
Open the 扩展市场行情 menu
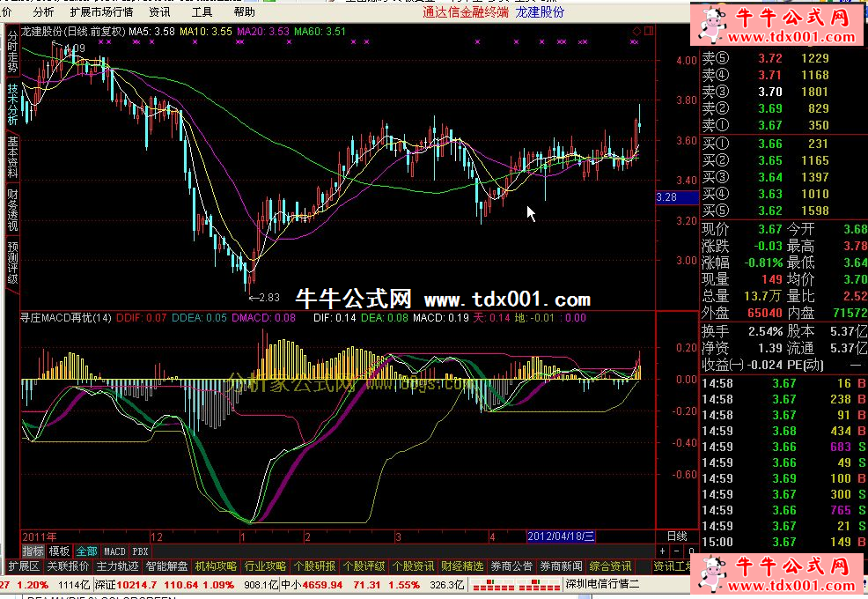coord(101,11)
